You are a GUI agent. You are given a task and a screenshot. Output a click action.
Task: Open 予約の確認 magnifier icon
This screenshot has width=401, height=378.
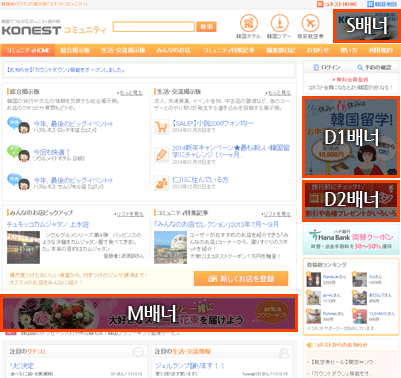[x=360, y=68]
